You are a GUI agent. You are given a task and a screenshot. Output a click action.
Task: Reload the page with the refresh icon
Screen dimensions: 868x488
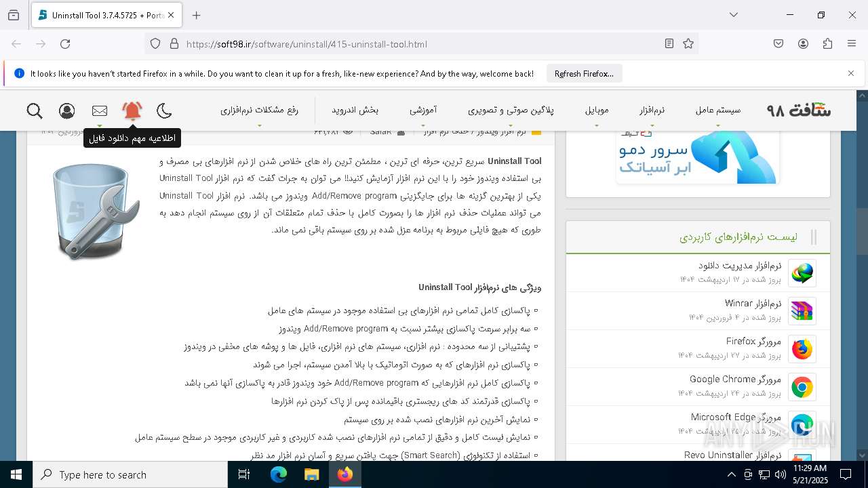pos(65,44)
